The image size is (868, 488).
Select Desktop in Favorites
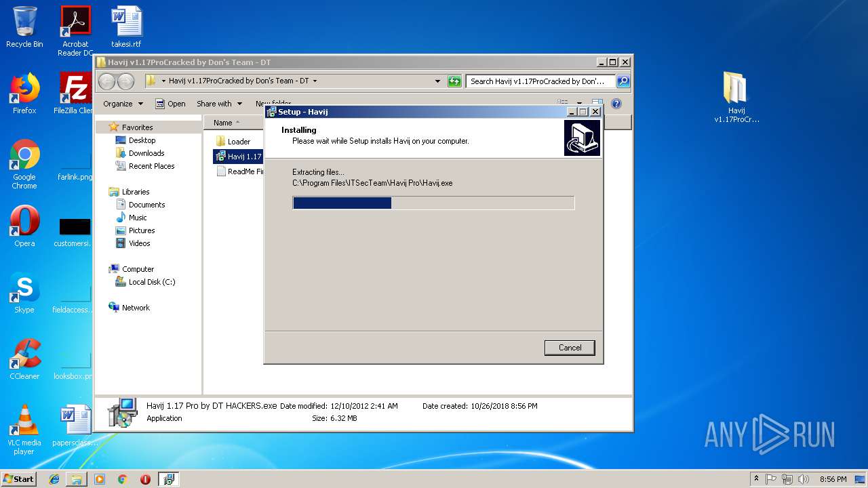142,140
